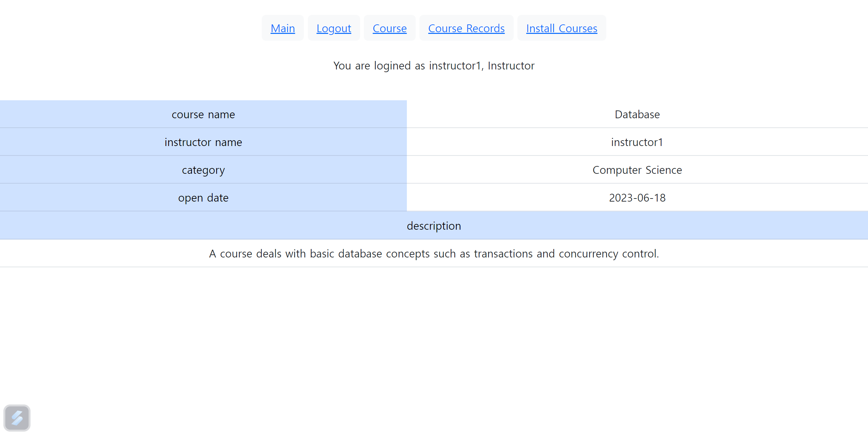Open the Main navigation link

point(282,28)
